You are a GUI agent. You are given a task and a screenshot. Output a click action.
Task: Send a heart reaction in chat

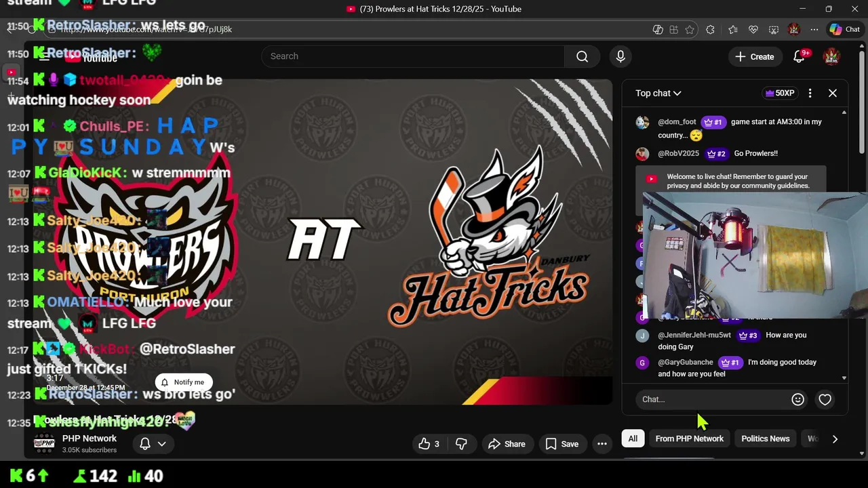(825, 399)
